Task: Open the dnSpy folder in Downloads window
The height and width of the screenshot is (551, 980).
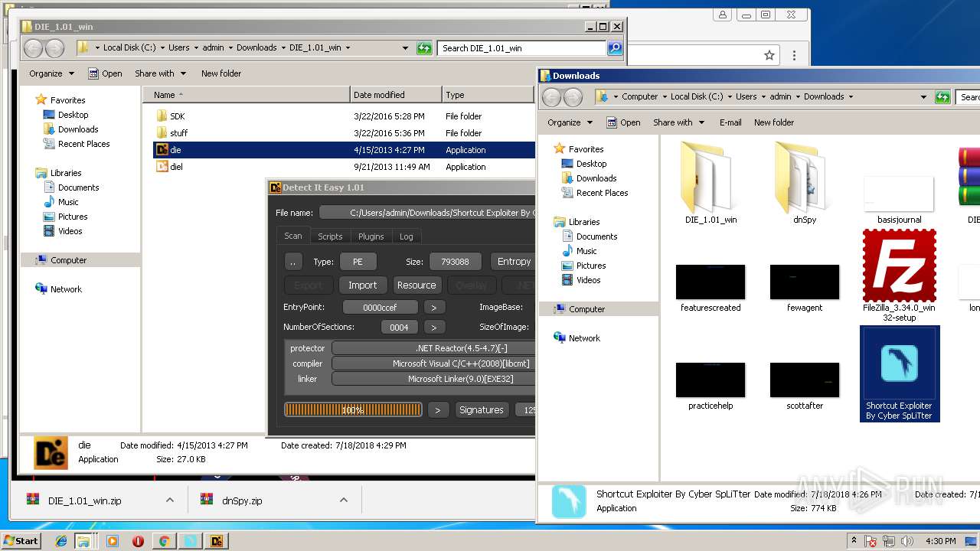Action: (x=805, y=184)
